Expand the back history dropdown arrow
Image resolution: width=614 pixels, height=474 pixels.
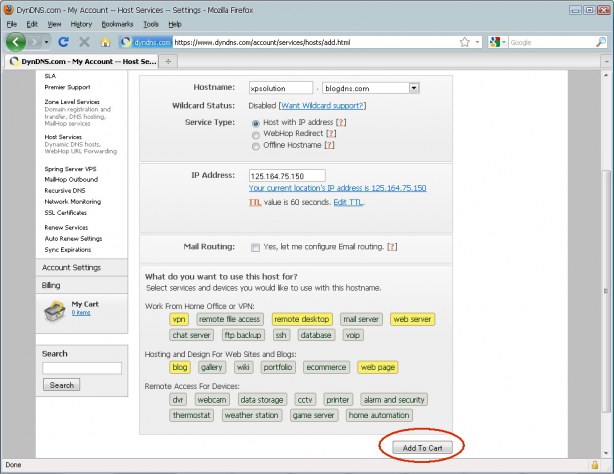click(46, 42)
